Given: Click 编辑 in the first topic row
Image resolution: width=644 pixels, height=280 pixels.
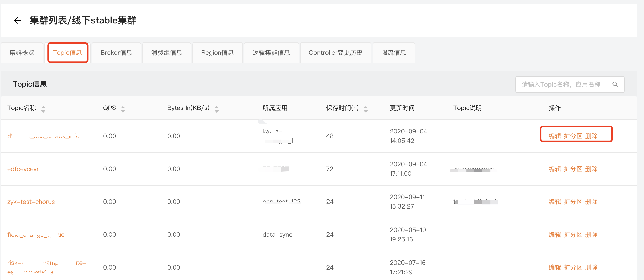Looking at the screenshot, I should 555,136.
